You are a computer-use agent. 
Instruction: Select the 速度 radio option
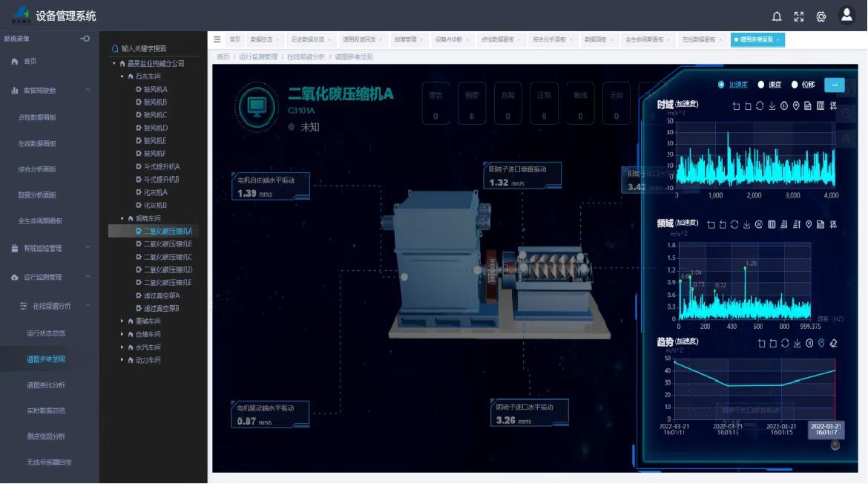761,85
